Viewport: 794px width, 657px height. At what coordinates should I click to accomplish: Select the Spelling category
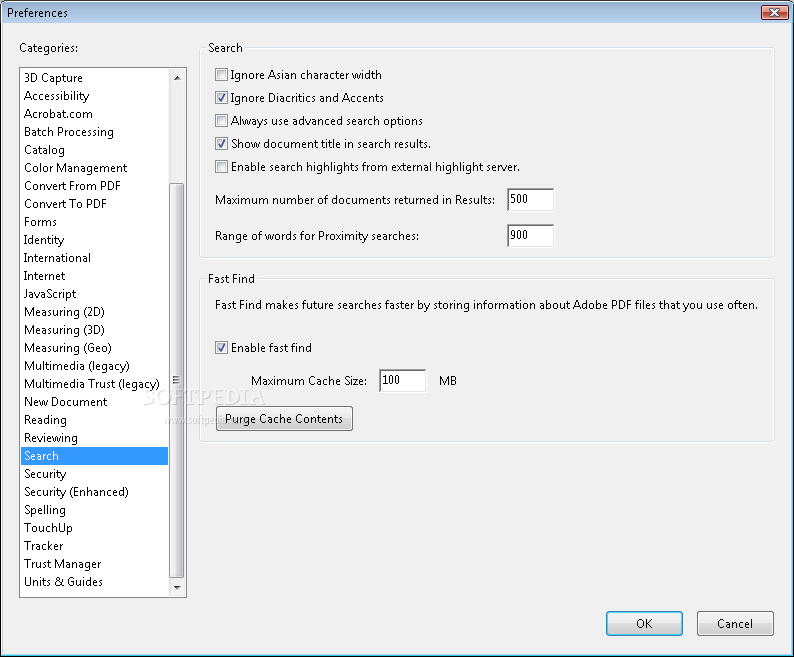pos(94,510)
